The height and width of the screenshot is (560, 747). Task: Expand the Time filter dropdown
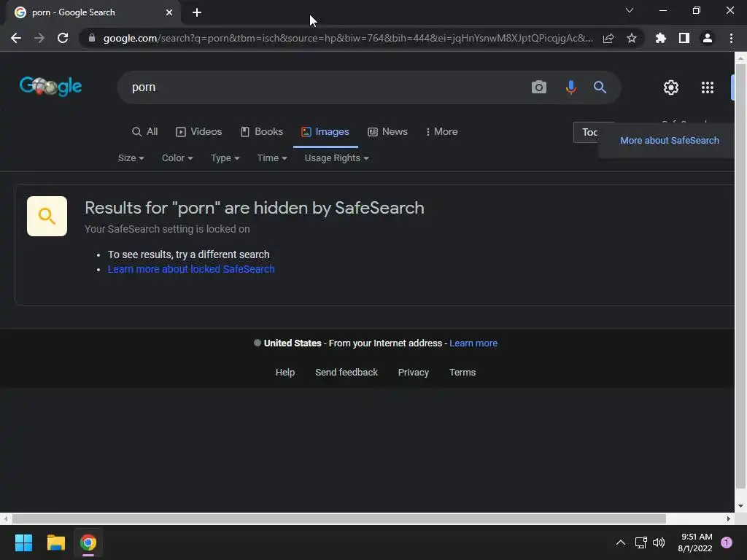[272, 158]
